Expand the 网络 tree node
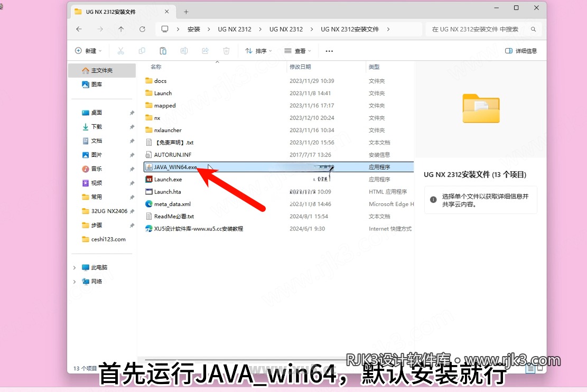This screenshot has width=587, height=392. (74, 282)
